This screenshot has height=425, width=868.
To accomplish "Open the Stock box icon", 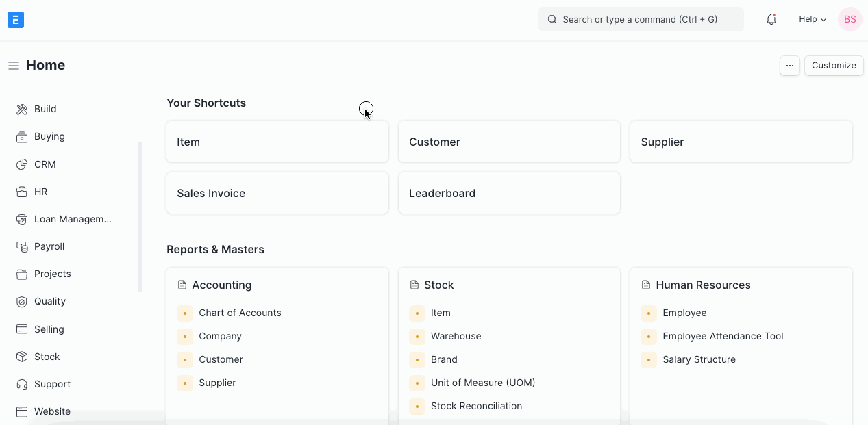I will [22, 357].
